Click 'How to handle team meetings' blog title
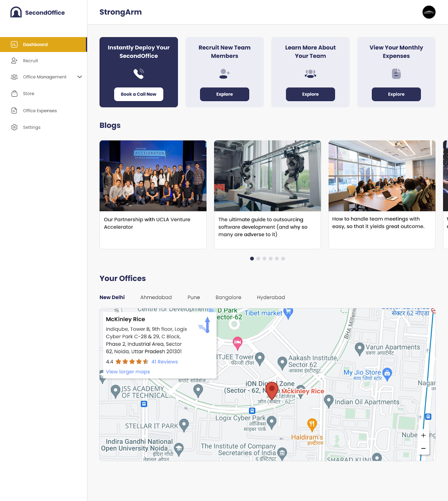Viewport: 448px width, 501px height. [x=378, y=223]
